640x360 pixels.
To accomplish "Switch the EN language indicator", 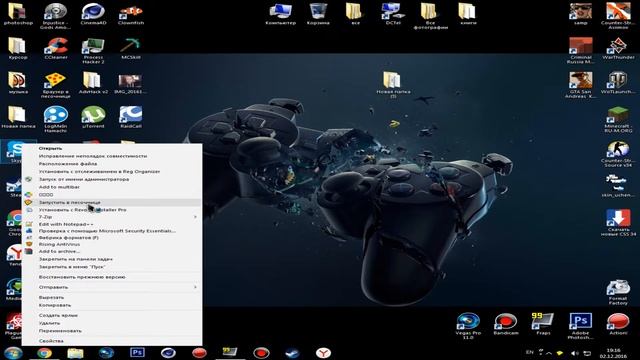I will click(x=530, y=352).
